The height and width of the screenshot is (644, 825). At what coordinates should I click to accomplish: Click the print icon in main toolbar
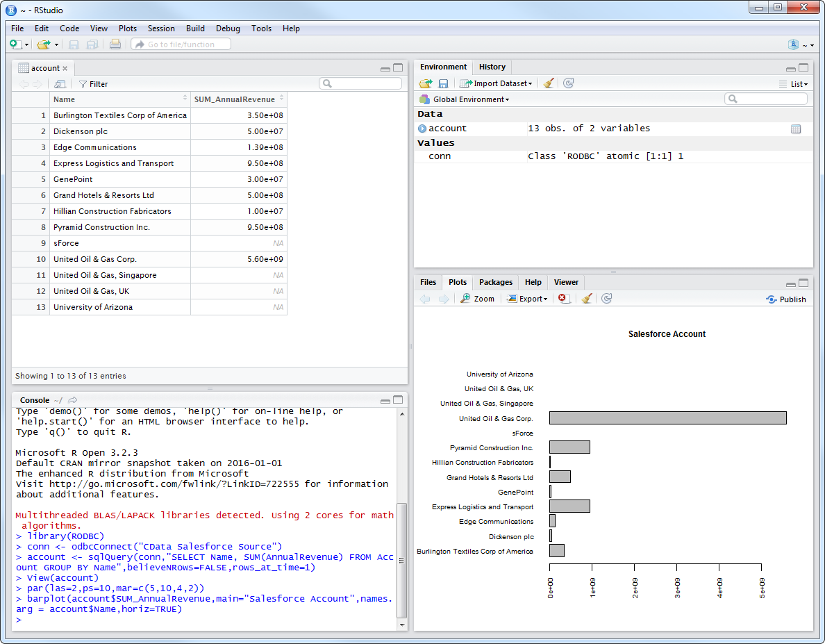click(x=115, y=44)
